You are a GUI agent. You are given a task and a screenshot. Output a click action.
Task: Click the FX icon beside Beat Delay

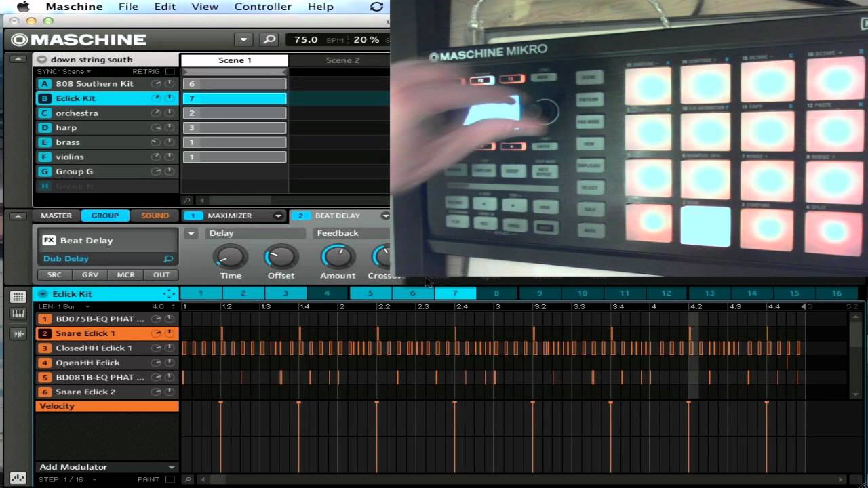(49, 241)
